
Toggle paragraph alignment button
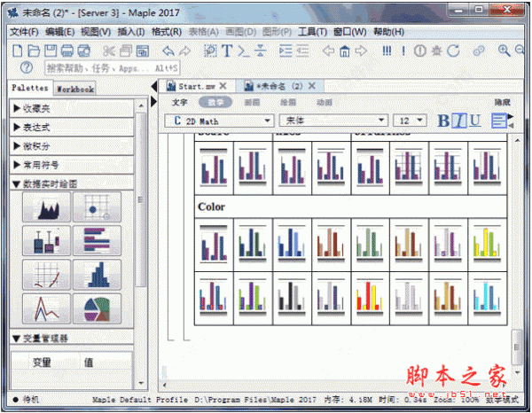pos(499,121)
